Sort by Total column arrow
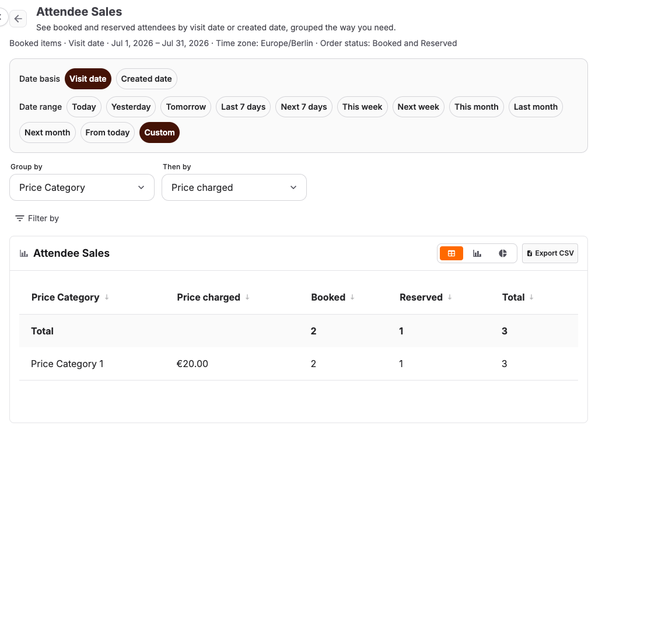This screenshot has height=642, width=672. point(531,297)
